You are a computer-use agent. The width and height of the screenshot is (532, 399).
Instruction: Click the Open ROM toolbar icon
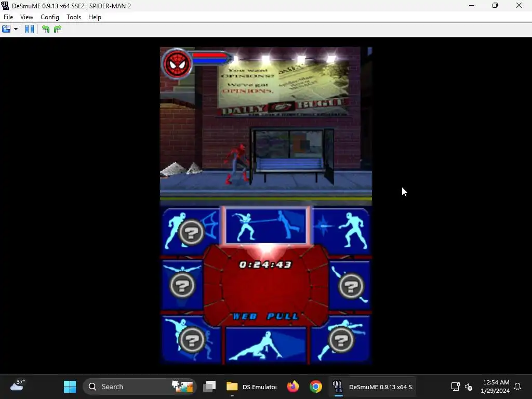(x=6, y=29)
